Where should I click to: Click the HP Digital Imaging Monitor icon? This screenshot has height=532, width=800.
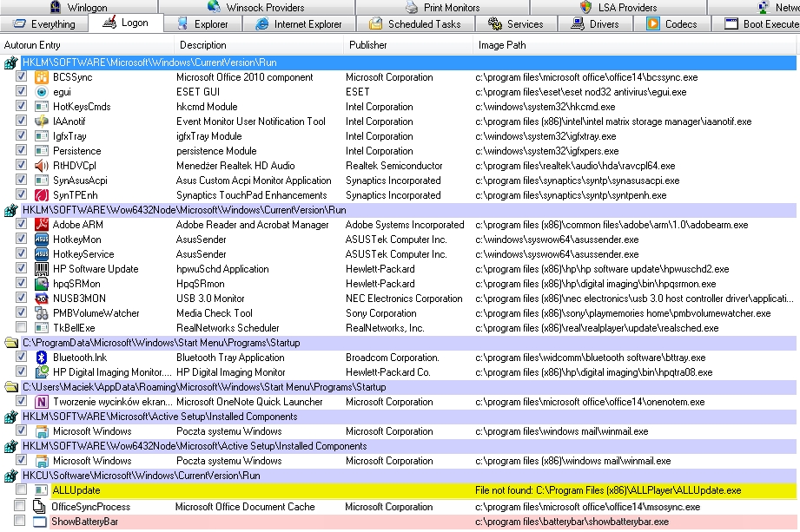point(42,372)
